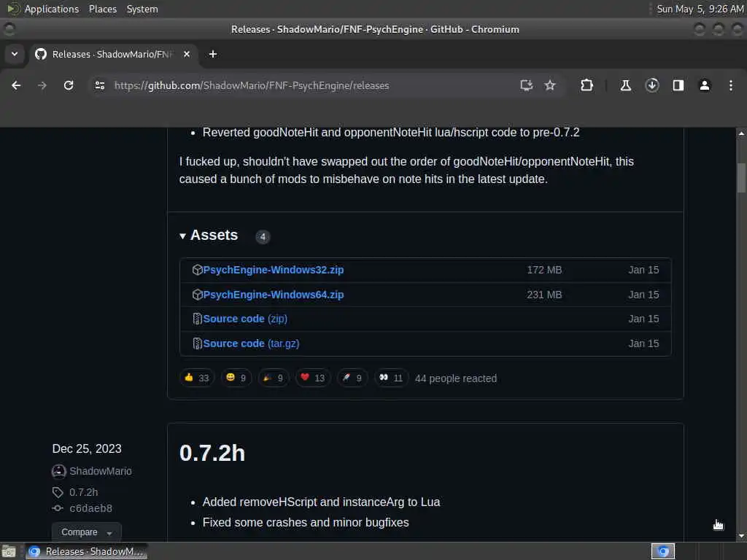Open the Places menu
The height and width of the screenshot is (560, 747).
coord(102,9)
